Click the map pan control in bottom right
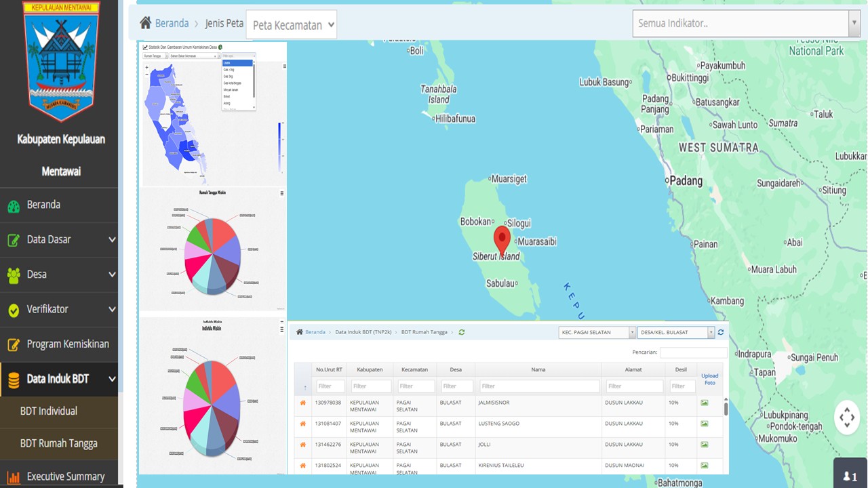Viewport: 868px width, 488px height. pyautogui.click(x=847, y=418)
